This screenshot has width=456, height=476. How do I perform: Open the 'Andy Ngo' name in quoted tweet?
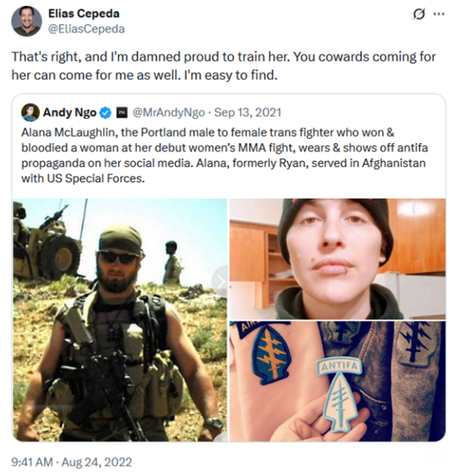point(70,113)
